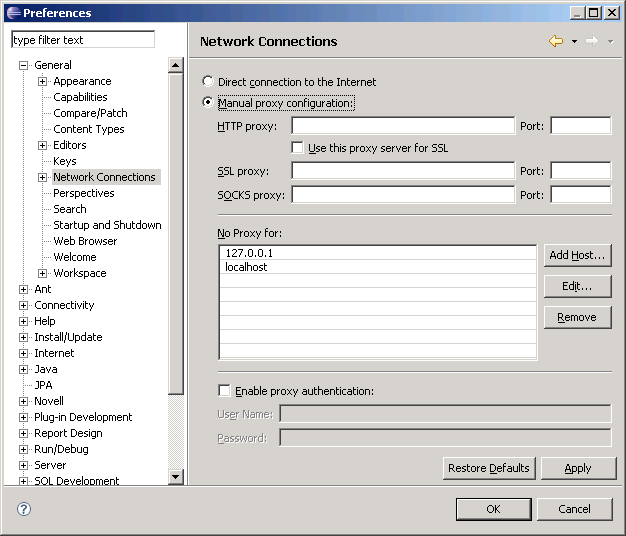626x536 pixels.
Task: Click the SOCKS proxy Port field
Action: point(580,194)
